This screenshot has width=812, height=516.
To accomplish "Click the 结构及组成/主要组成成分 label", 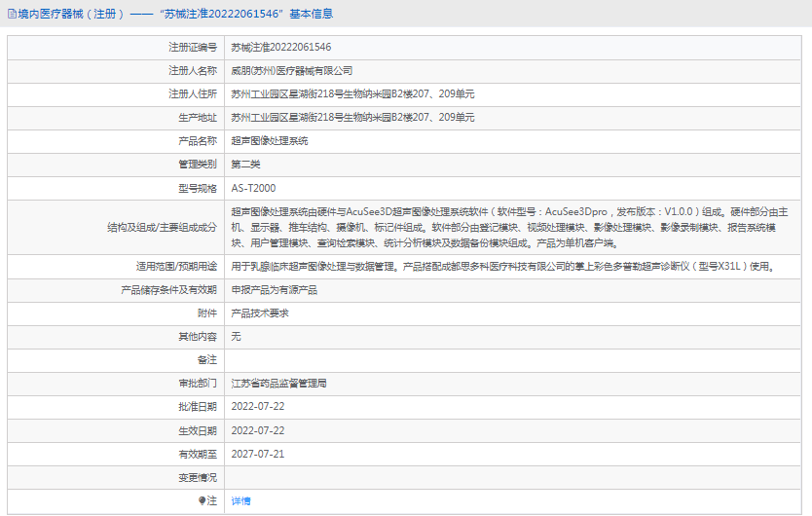I will point(162,228).
